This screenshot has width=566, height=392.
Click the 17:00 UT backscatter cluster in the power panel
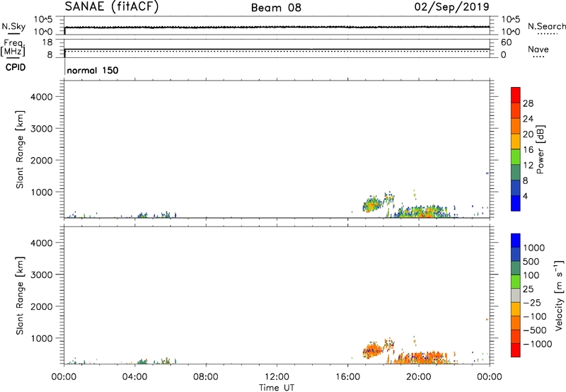372,204
